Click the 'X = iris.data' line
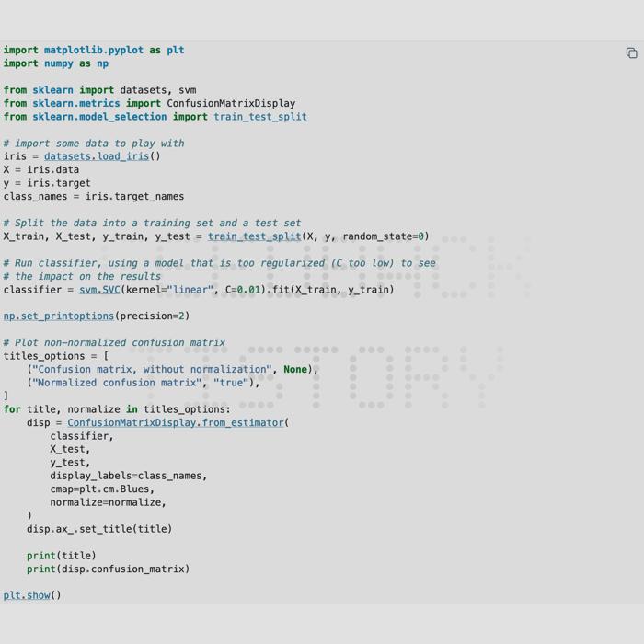644x644 pixels. tap(41, 169)
